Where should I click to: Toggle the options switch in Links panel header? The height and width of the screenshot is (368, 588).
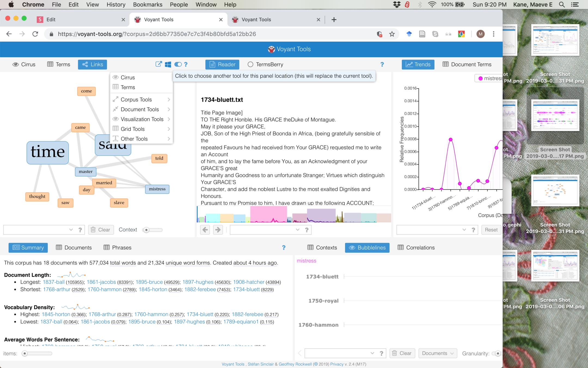[178, 64]
